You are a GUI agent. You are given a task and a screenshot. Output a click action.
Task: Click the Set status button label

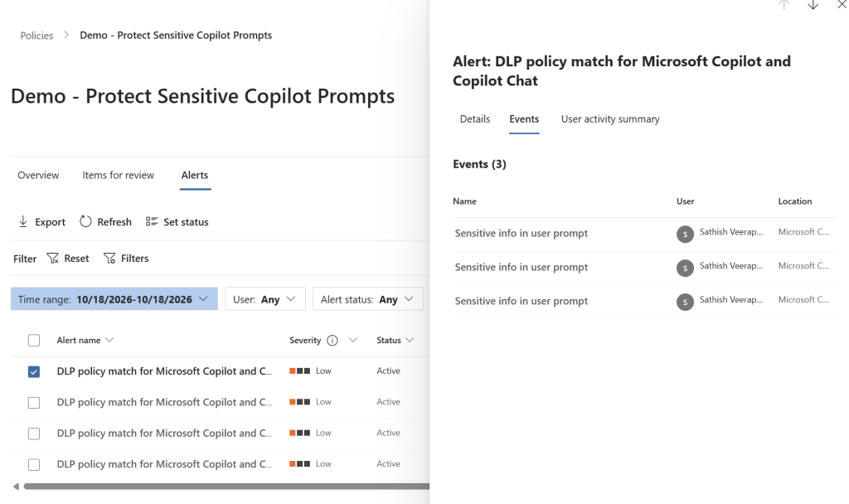click(x=186, y=222)
